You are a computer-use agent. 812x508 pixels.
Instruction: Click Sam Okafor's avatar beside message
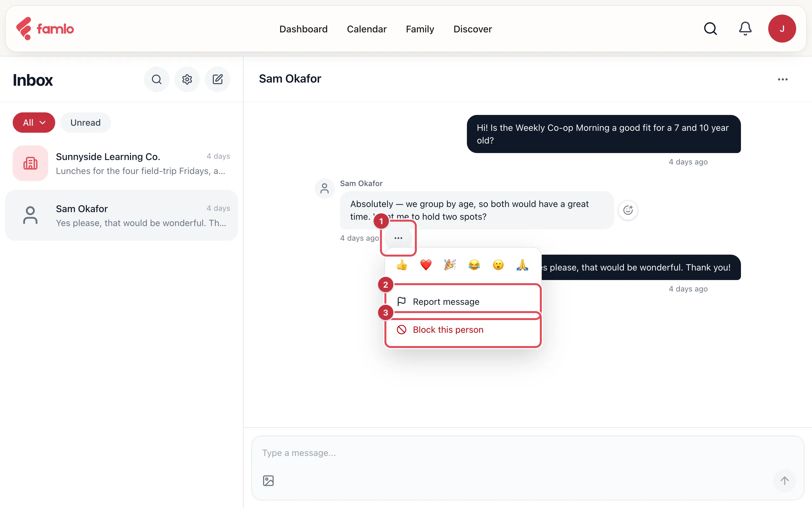[x=324, y=189]
